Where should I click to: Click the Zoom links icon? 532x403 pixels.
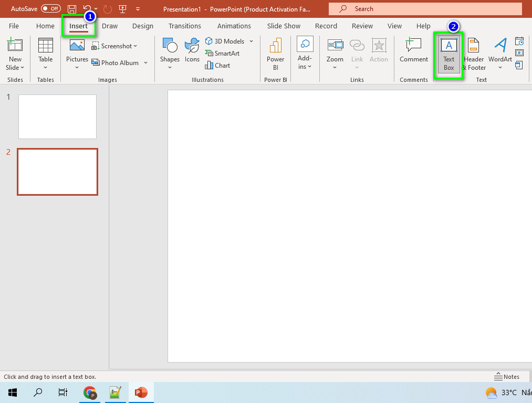pos(335,45)
